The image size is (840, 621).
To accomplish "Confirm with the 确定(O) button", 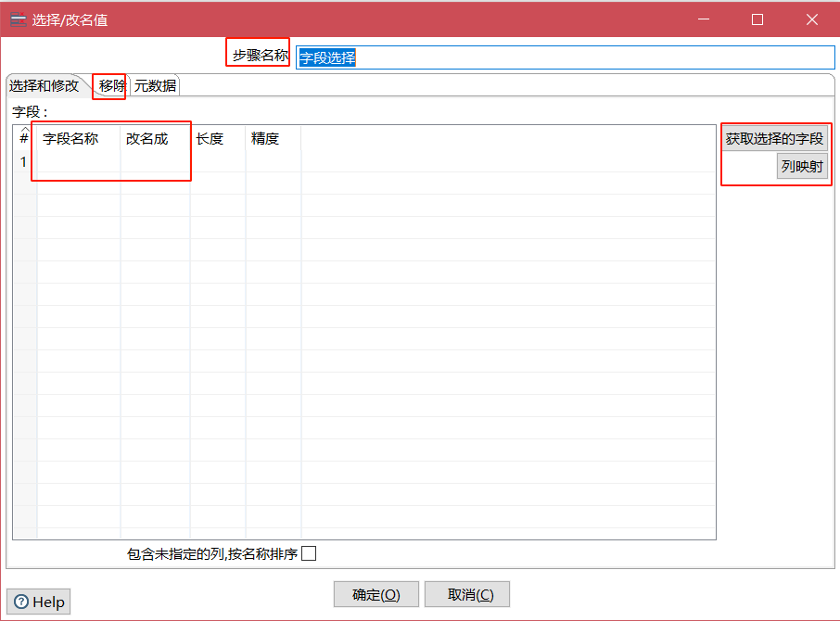I will [x=375, y=595].
